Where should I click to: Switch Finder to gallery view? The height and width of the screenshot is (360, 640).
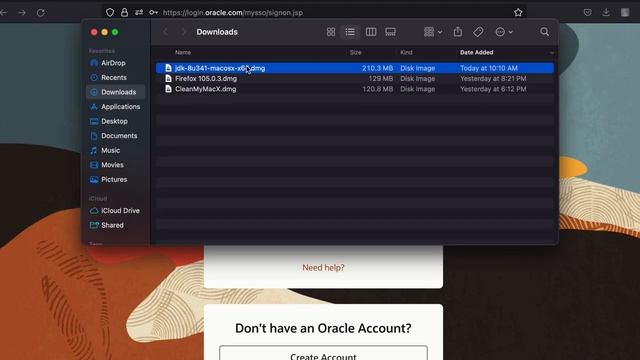pyautogui.click(x=390, y=32)
